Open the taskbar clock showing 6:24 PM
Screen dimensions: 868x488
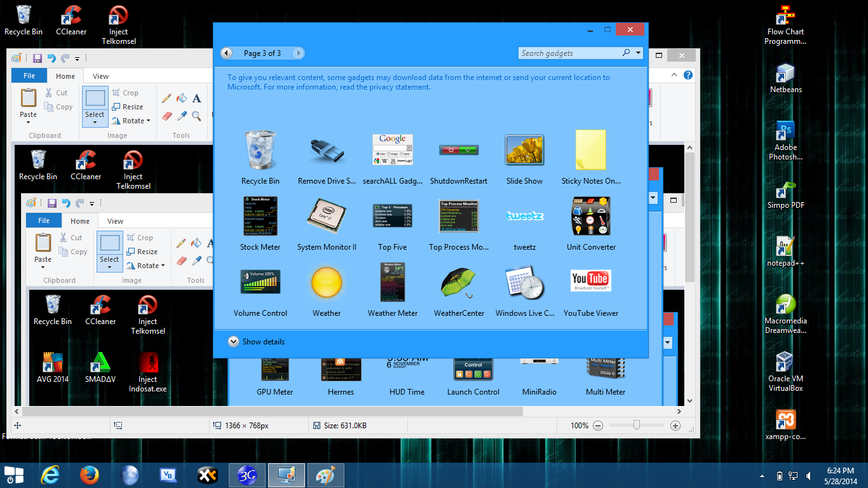840,475
